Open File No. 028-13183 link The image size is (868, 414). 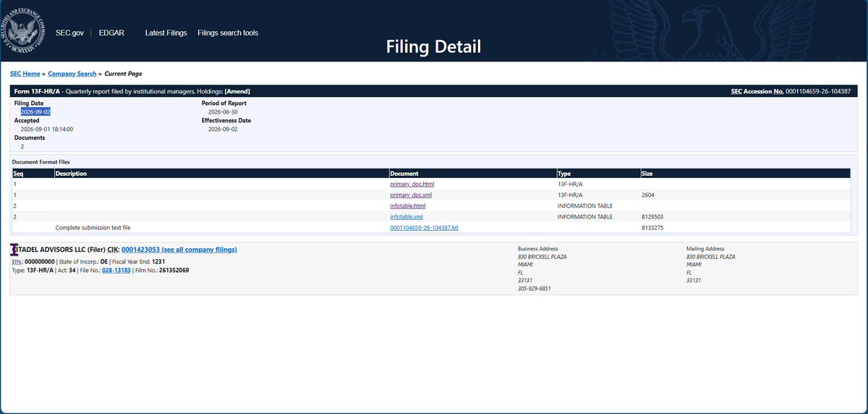coord(116,270)
